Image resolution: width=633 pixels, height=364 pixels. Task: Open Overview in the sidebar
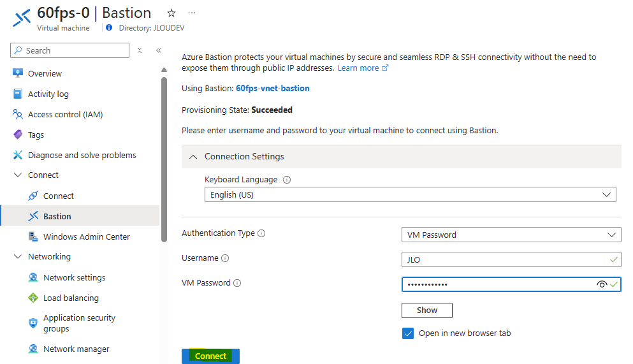click(x=45, y=73)
